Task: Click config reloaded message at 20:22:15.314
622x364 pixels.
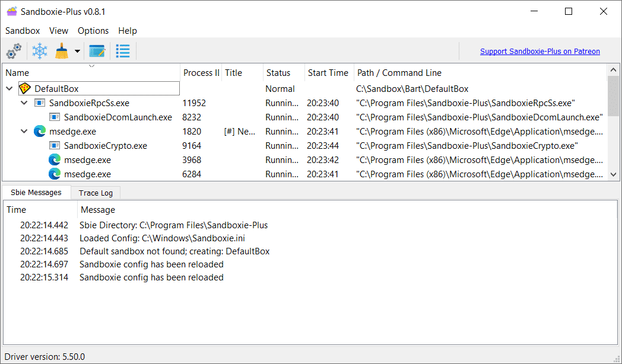Action: pyautogui.click(x=151, y=277)
